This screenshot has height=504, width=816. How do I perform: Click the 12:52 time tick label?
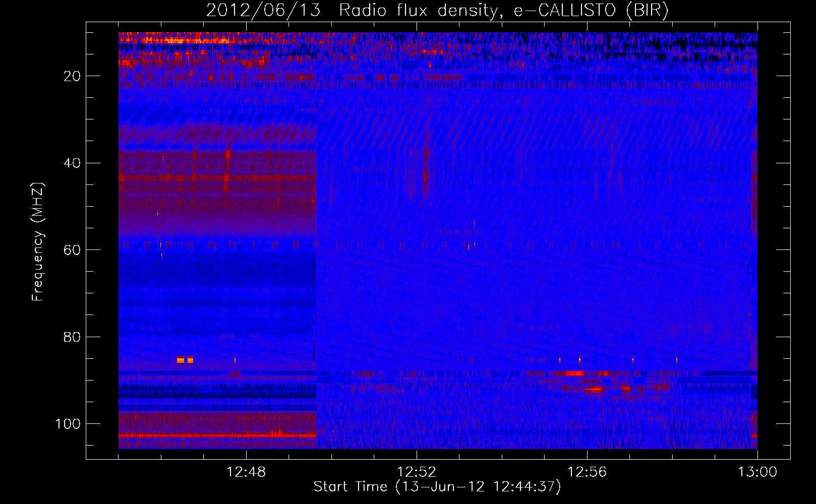click(x=417, y=472)
